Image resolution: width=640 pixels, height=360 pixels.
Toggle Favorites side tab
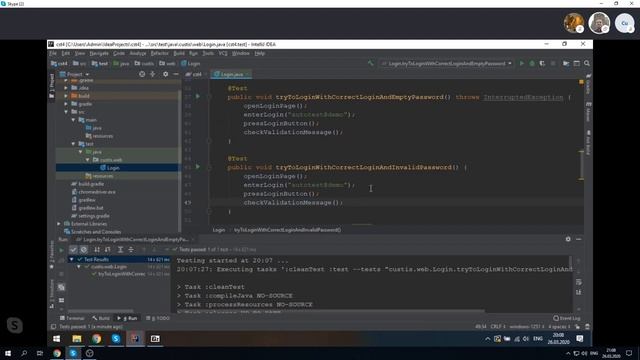point(51,255)
